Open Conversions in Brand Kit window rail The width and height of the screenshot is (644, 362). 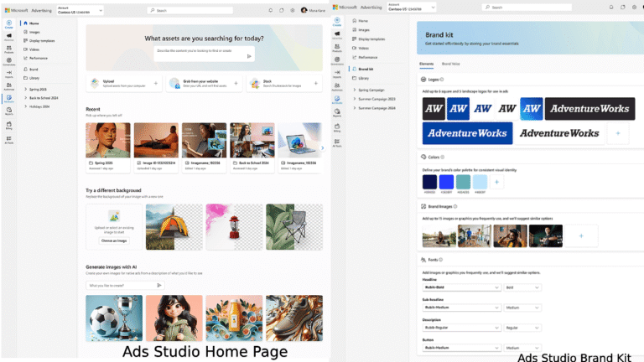tap(337, 60)
